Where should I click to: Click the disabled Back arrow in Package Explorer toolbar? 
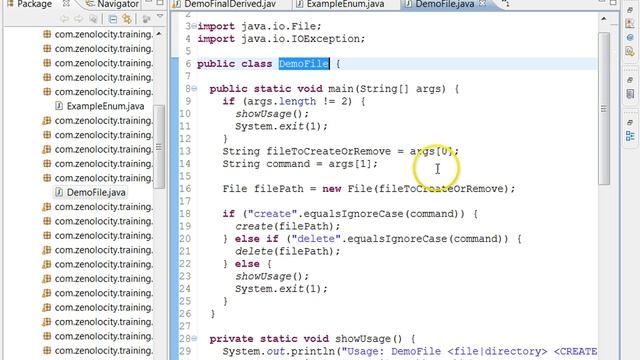[x=64, y=19]
